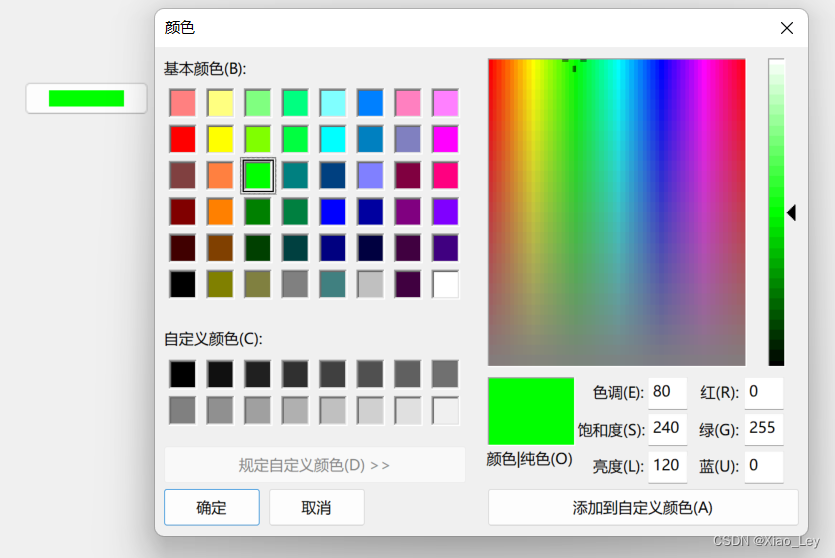Click the 饱和度(S) input field

coord(667,429)
